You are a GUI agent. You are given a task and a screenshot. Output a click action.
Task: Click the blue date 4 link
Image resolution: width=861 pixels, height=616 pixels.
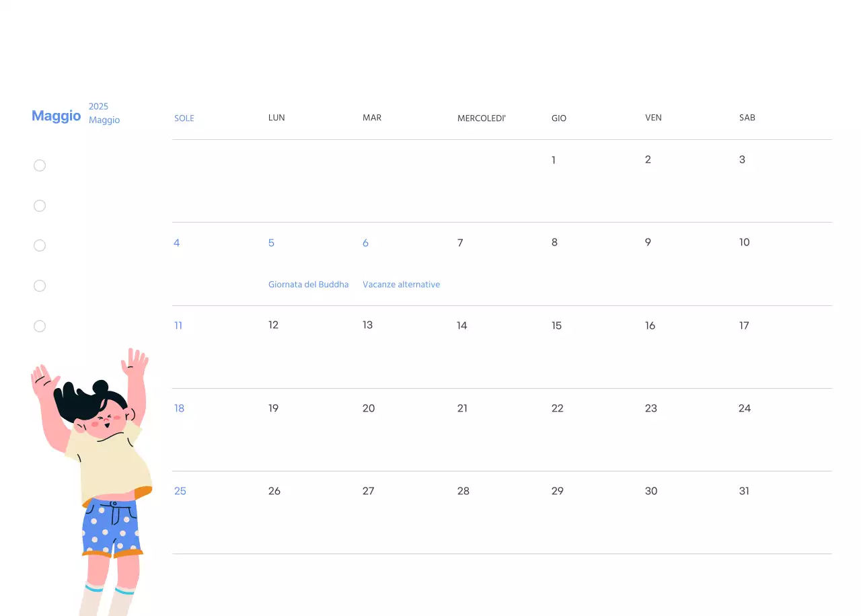coord(176,243)
